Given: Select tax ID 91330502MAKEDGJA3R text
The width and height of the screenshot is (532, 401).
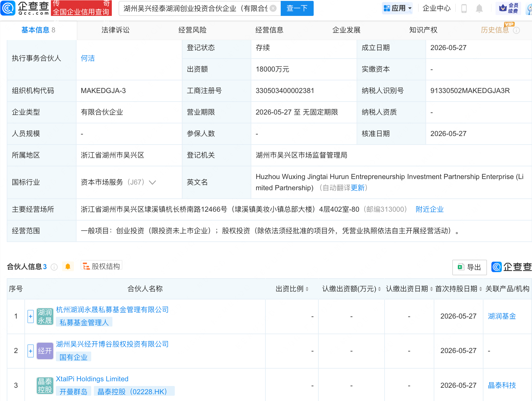Looking at the screenshot, I should (470, 91).
